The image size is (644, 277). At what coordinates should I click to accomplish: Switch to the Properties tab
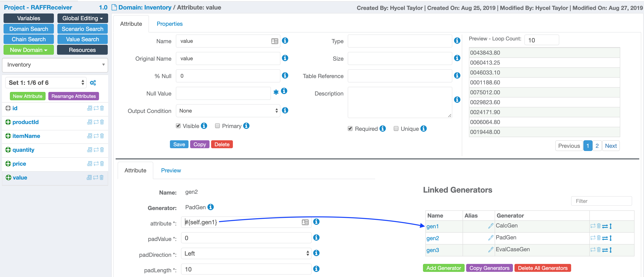170,24
